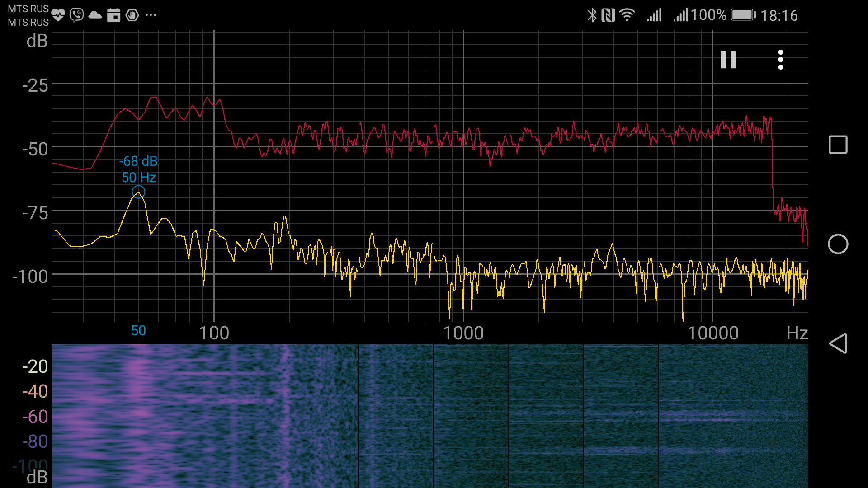Pause the spectrum analyzer
This screenshot has height=488, width=868.
point(728,60)
